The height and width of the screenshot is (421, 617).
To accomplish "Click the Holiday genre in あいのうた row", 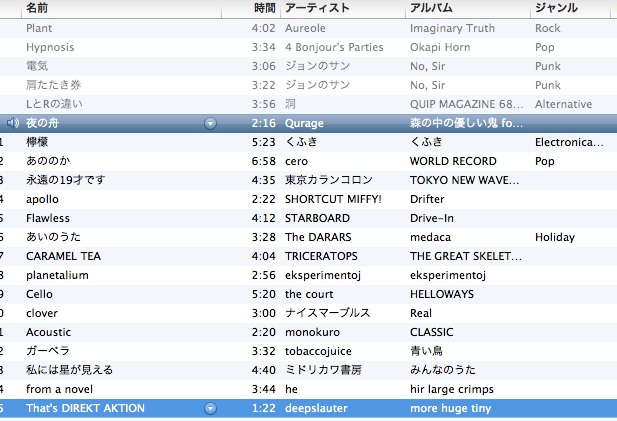I will tap(555, 237).
